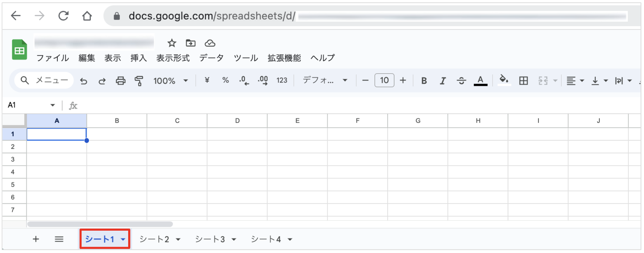The width and height of the screenshot is (644, 253).
Task: Select all cells via corner box
Action: click(x=14, y=121)
